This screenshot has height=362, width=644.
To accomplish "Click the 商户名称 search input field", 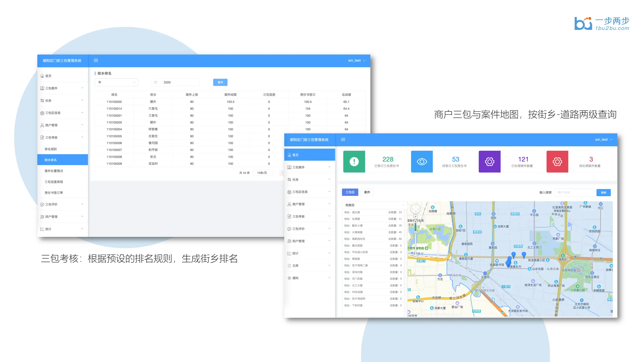I will [x=574, y=192].
